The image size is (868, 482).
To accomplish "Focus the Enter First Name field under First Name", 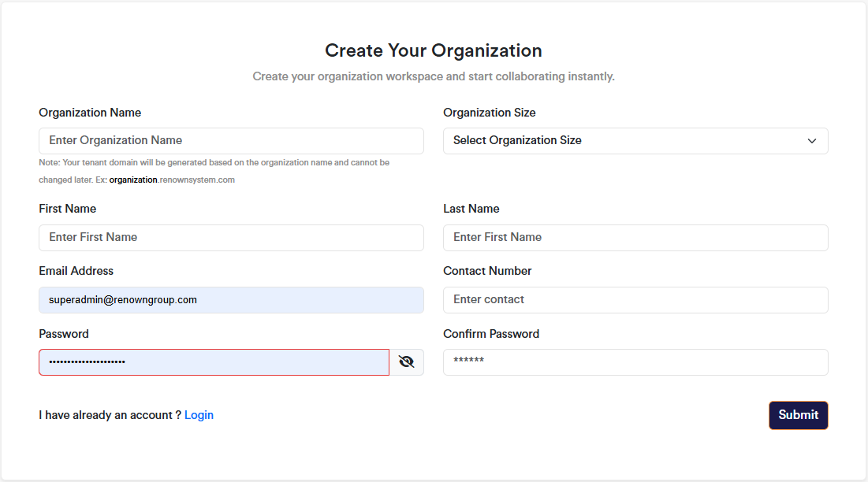I will 231,238.
